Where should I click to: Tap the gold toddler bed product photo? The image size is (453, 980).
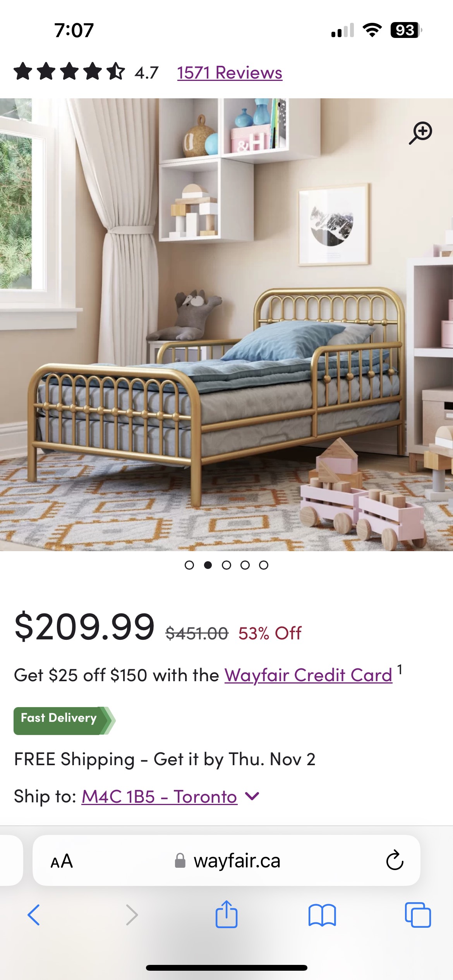pyautogui.click(x=226, y=324)
